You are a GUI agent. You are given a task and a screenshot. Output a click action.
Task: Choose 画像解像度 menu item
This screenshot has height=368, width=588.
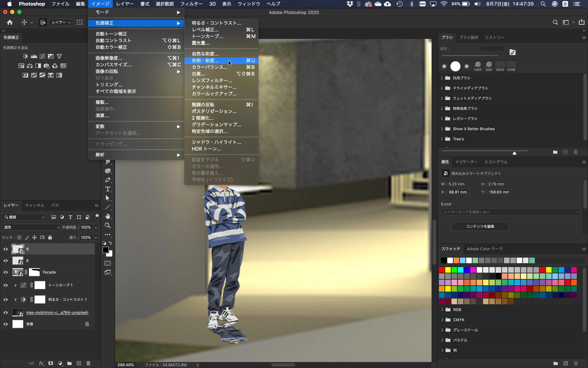[136, 58]
